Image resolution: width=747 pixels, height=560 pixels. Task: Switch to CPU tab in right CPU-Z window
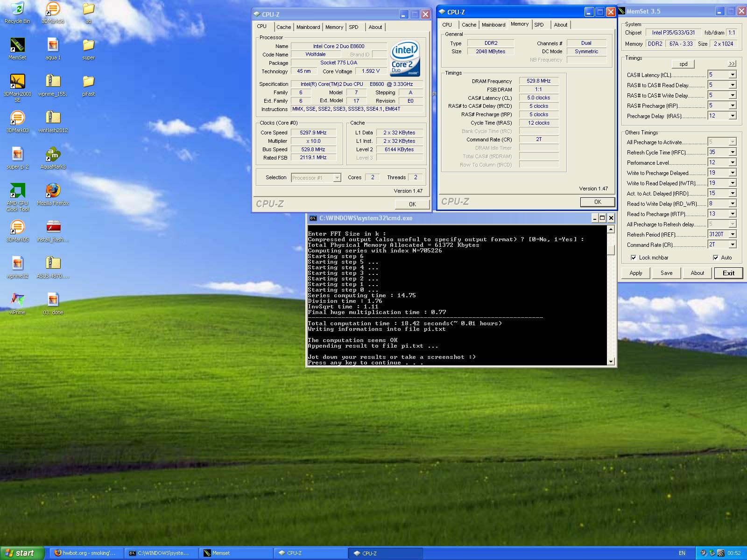click(447, 25)
